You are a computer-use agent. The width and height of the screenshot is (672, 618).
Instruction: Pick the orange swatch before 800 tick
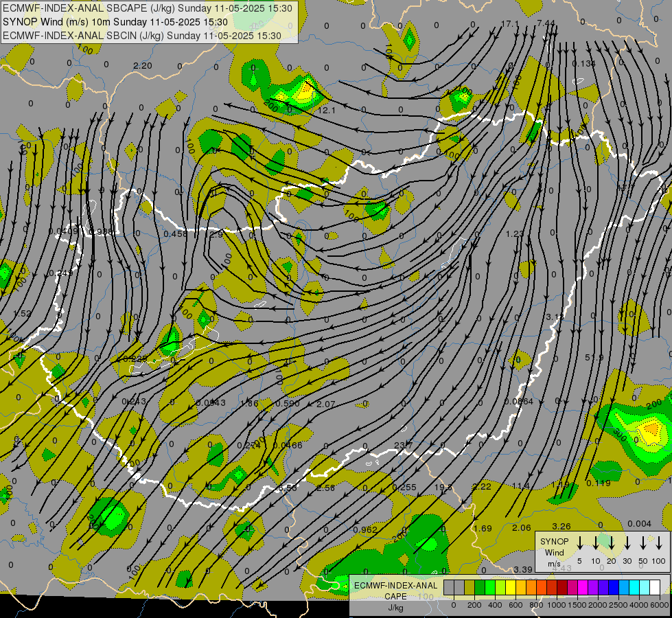click(531, 588)
